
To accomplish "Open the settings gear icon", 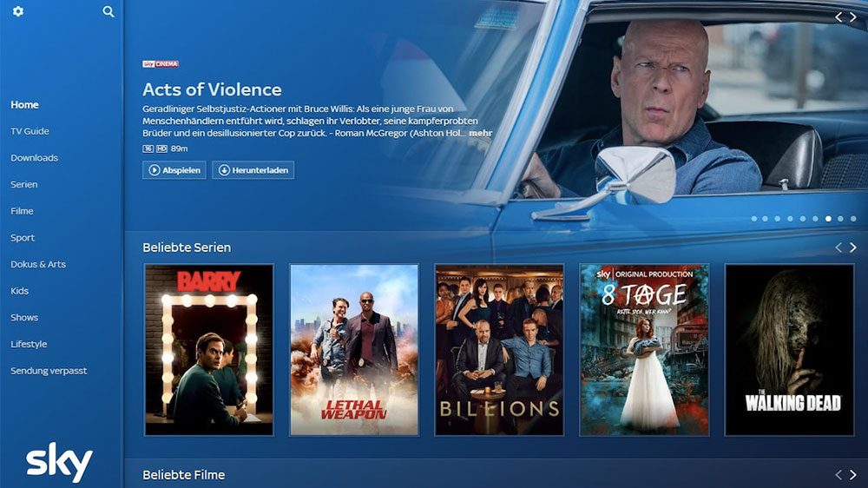I will pos(18,11).
